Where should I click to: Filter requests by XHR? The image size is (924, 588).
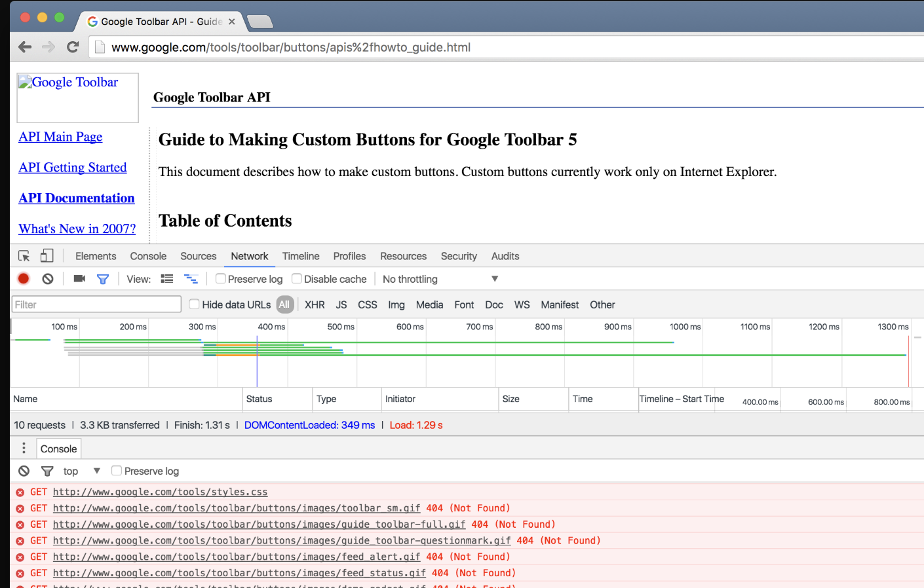[x=315, y=304]
